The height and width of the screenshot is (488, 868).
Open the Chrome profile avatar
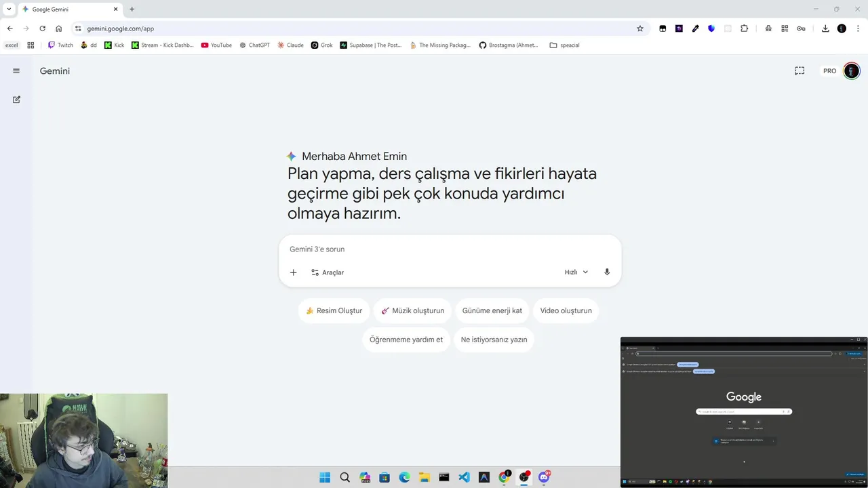pyautogui.click(x=842, y=28)
